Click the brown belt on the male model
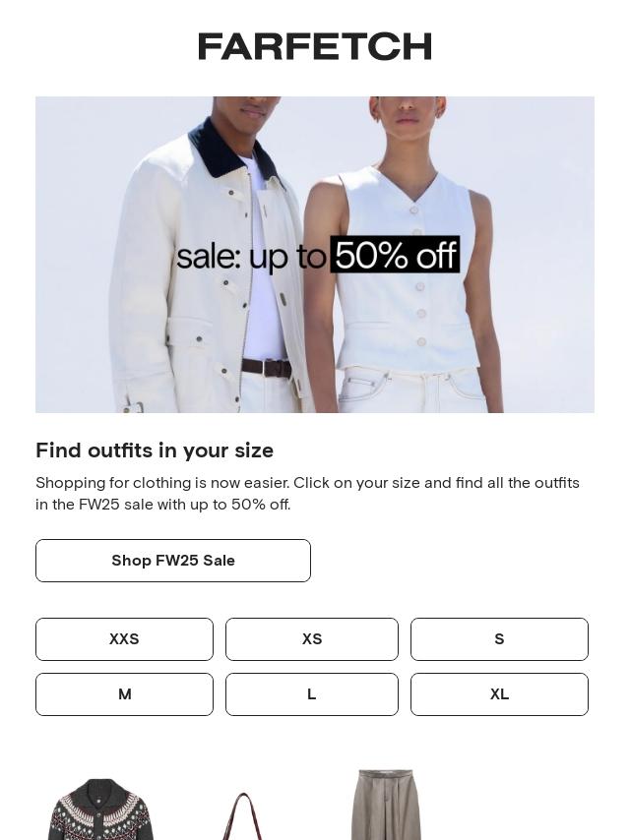This screenshot has width=630, height=840. (267, 368)
